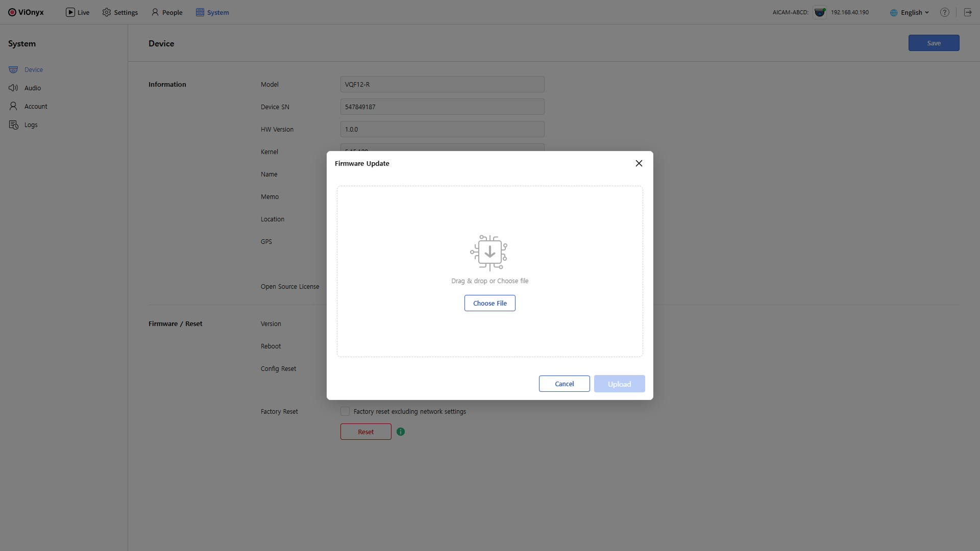The image size is (980, 551).
Task: Click the firmware chip download icon
Action: pyautogui.click(x=489, y=253)
